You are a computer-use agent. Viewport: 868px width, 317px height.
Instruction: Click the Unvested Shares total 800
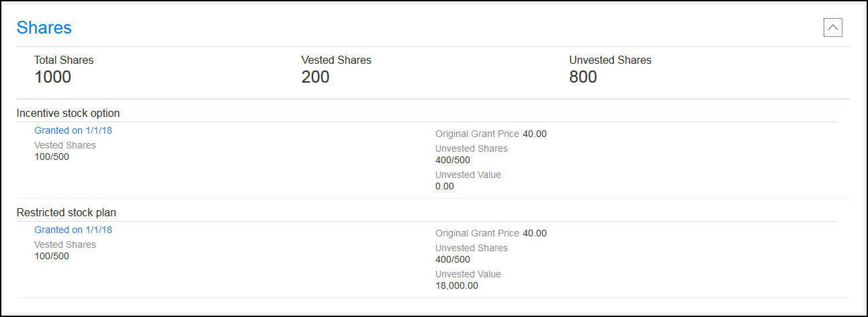click(582, 77)
